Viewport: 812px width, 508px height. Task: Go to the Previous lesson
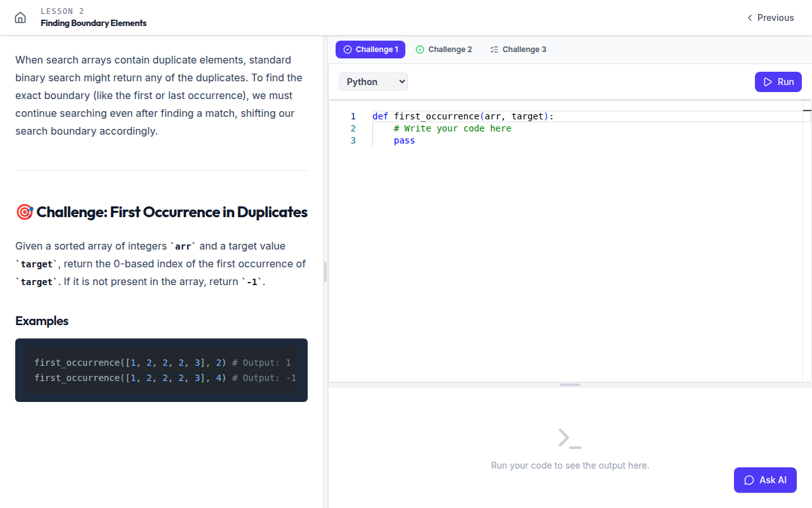[x=770, y=18]
